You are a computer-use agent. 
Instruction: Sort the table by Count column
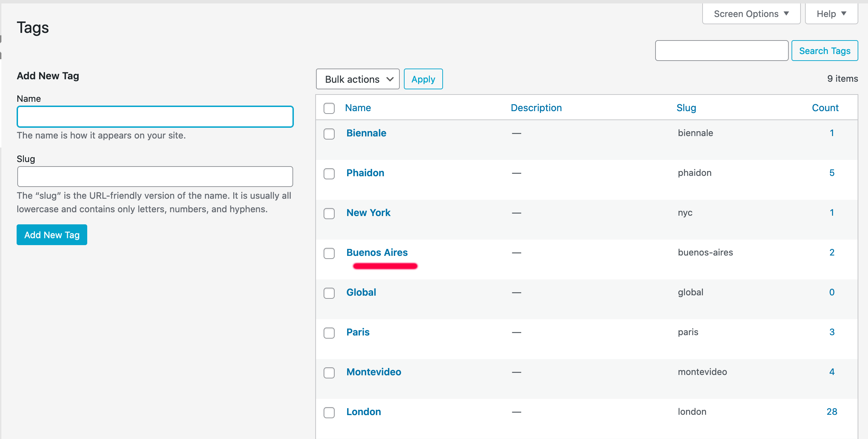(825, 108)
